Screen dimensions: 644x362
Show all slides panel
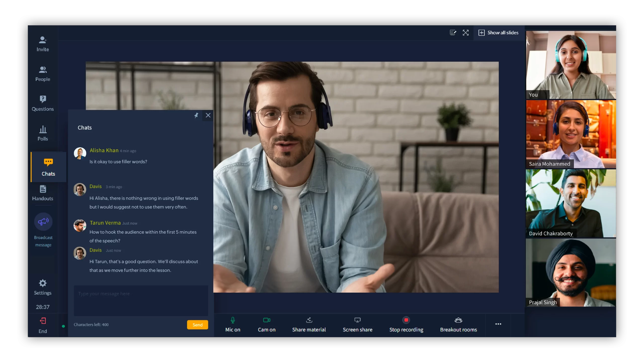click(499, 32)
